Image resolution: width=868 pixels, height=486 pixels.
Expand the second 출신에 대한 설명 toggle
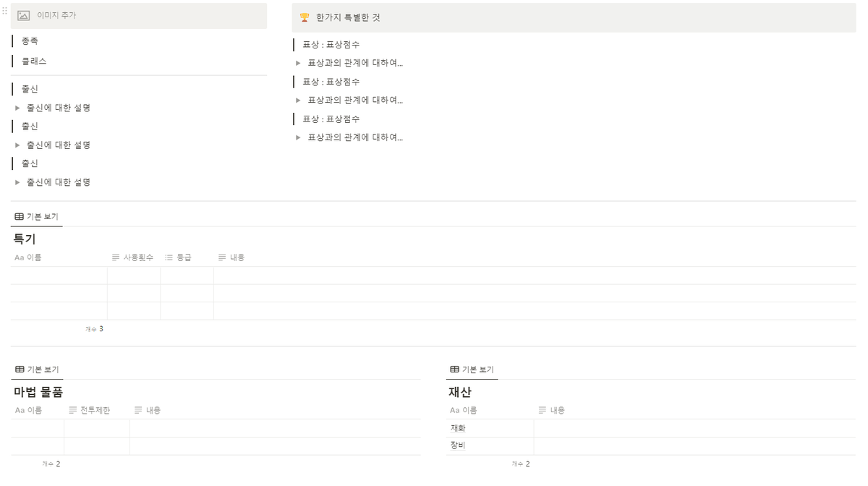coord(17,145)
